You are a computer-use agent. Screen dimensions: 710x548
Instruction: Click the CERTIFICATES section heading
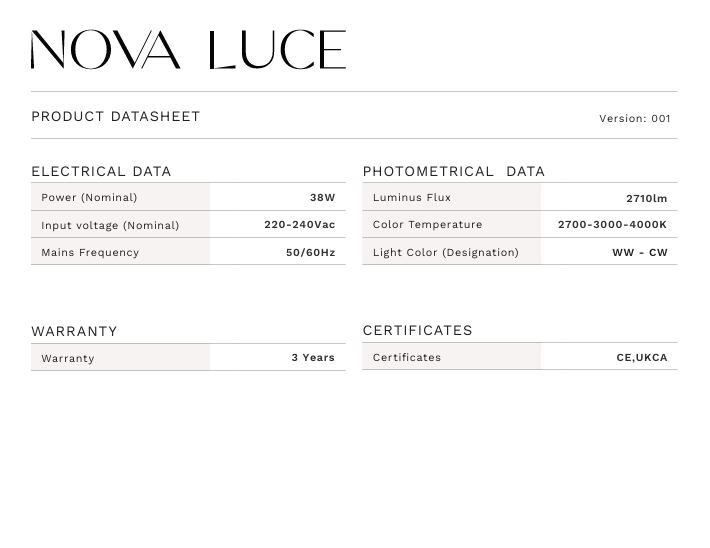[x=418, y=330]
